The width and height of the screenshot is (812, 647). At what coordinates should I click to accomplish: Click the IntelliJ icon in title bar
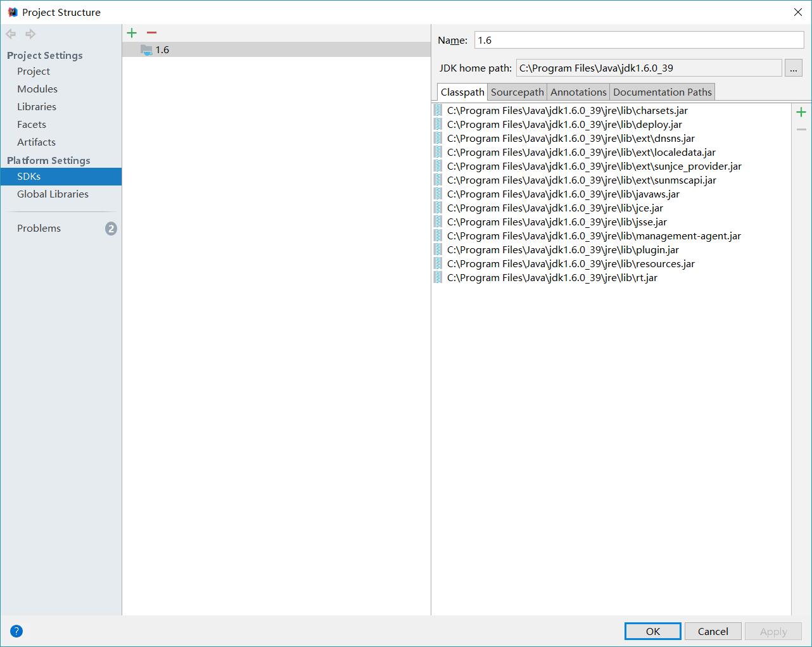click(13, 12)
